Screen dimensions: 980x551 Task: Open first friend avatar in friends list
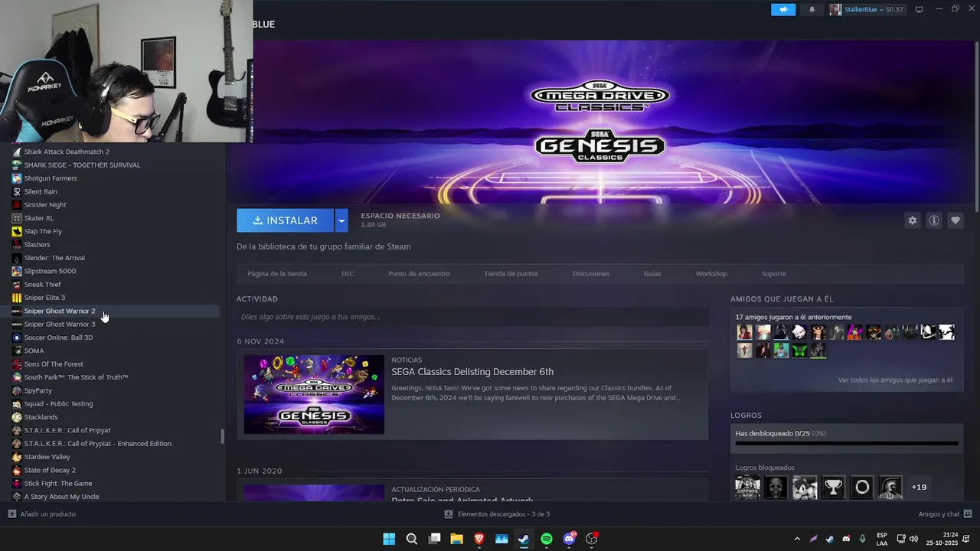pos(744,332)
